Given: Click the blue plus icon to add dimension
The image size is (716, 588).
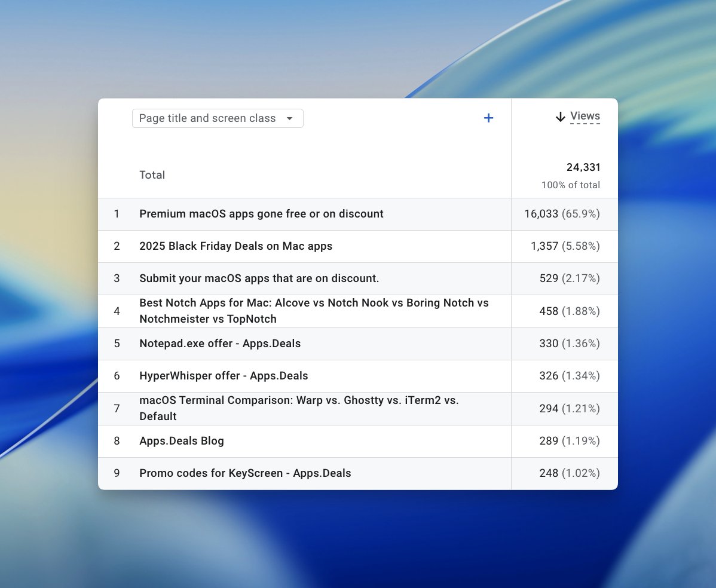Looking at the screenshot, I should click(488, 118).
